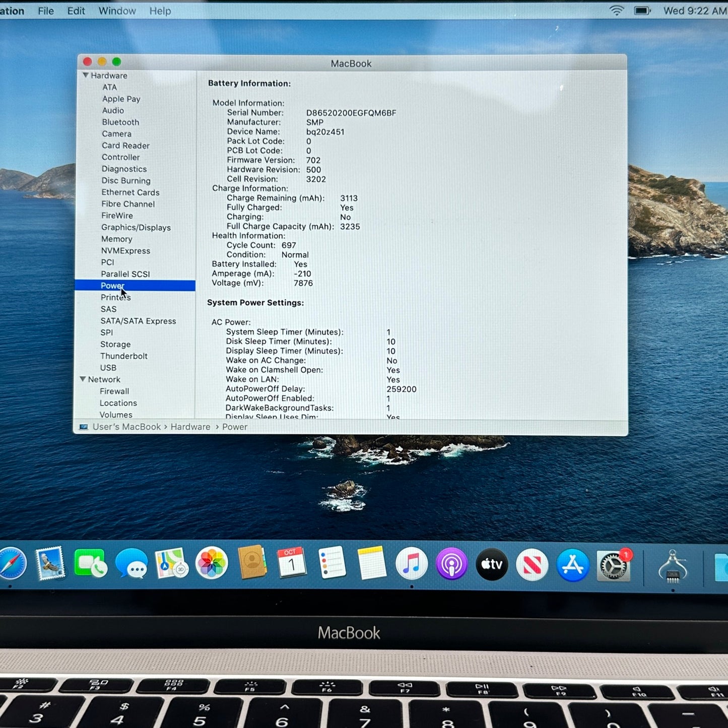Launch the Apple TV app
This screenshot has height=728, width=728.
click(492, 564)
